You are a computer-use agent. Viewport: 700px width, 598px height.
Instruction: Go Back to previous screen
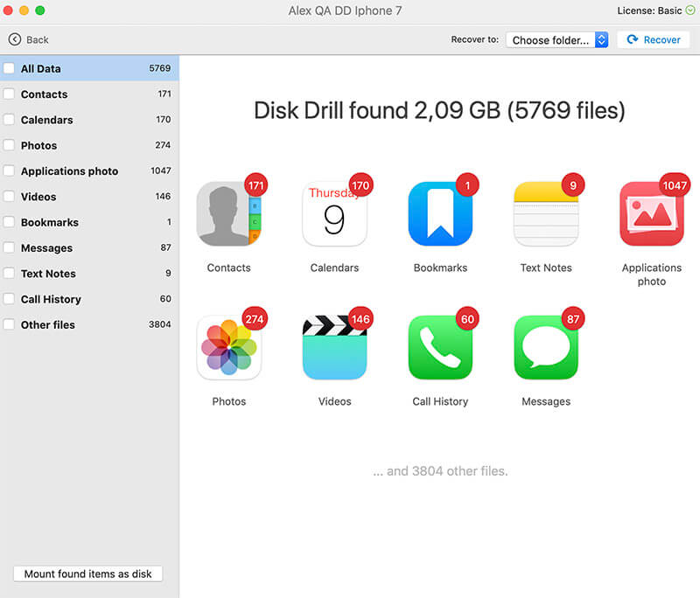tap(28, 39)
